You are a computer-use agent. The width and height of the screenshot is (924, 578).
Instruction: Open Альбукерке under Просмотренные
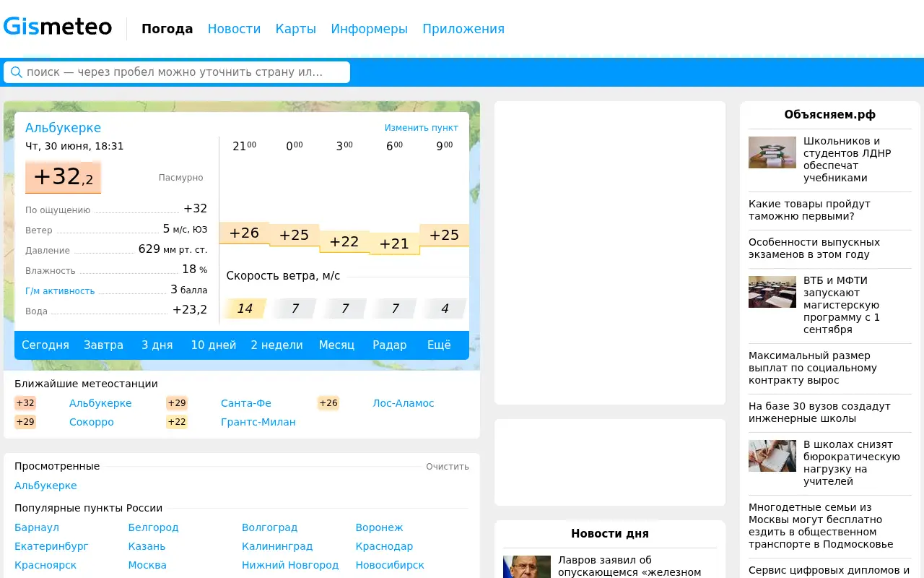(45, 486)
